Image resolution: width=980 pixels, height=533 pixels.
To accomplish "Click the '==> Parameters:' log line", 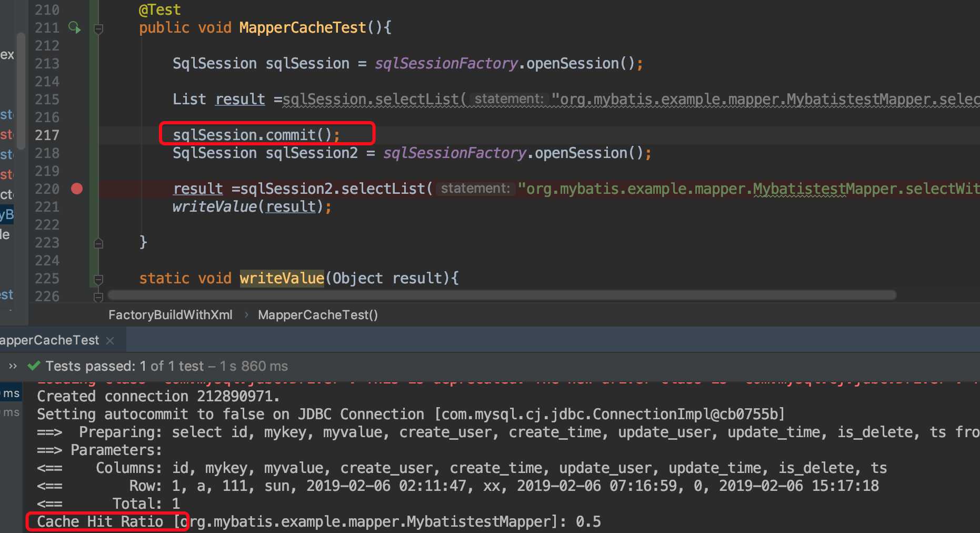I will (x=99, y=450).
